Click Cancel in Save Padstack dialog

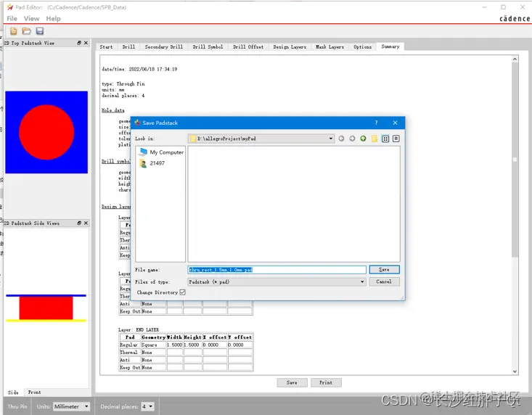tap(384, 282)
